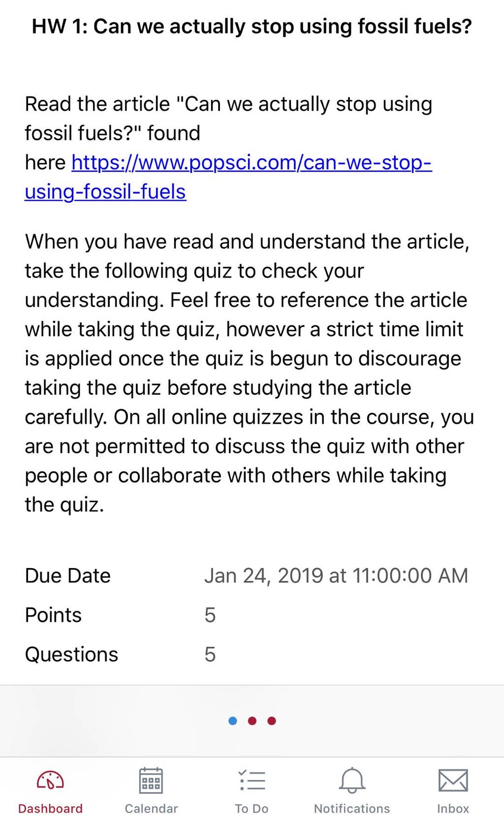This screenshot has height=817, width=504.
Task: Select the second red page indicator dot
Action: pos(252,721)
